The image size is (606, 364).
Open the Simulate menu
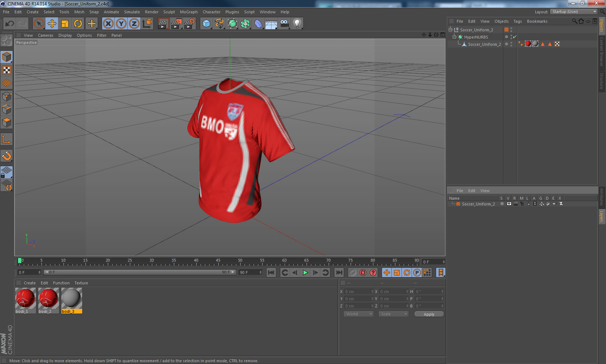(132, 12)
